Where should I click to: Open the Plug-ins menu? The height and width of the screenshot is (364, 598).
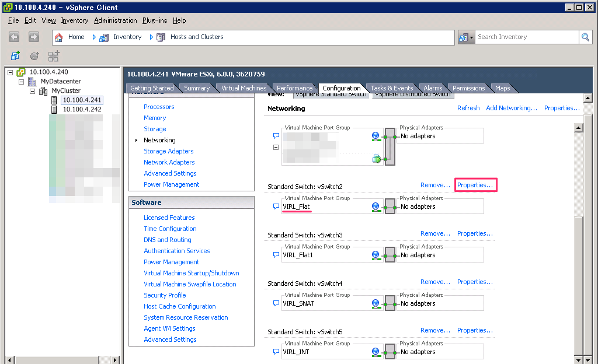point(154,20)
